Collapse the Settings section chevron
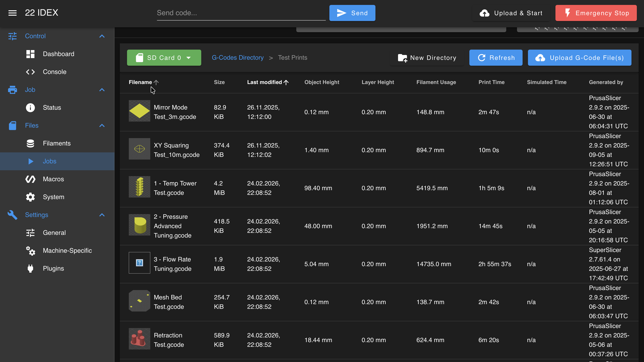Screen dimensions: 644x362 pos(102,215)
